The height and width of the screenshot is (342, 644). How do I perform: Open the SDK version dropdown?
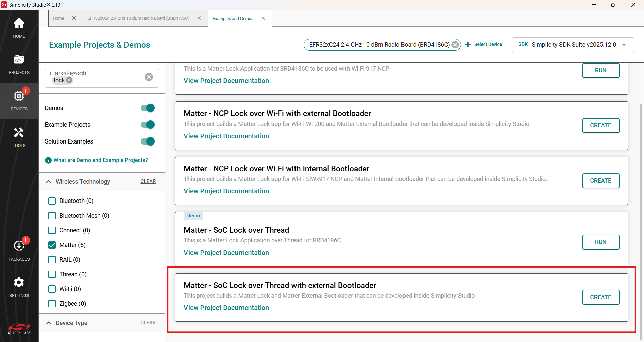click(624, 45)
